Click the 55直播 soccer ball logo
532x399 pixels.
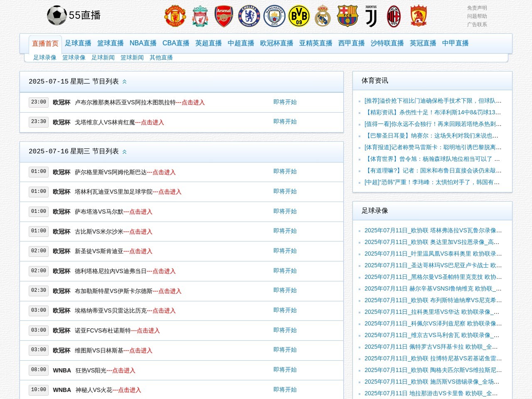(x=57, y=15)
